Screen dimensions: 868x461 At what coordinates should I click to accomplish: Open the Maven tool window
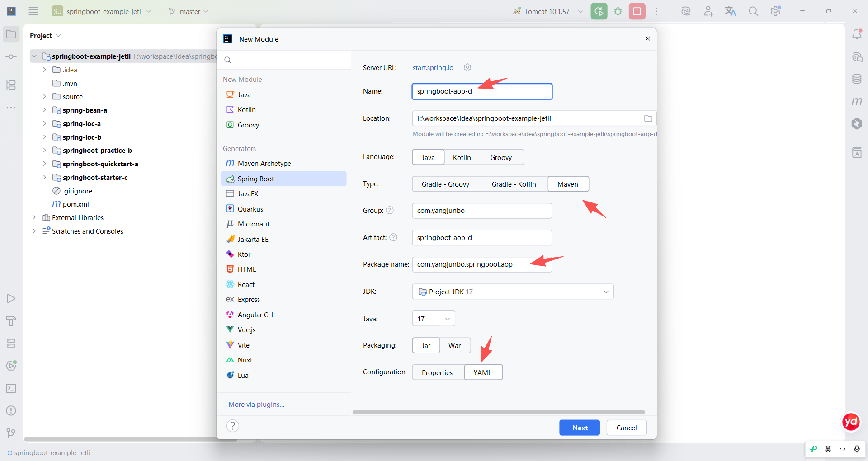click(857, 101)
